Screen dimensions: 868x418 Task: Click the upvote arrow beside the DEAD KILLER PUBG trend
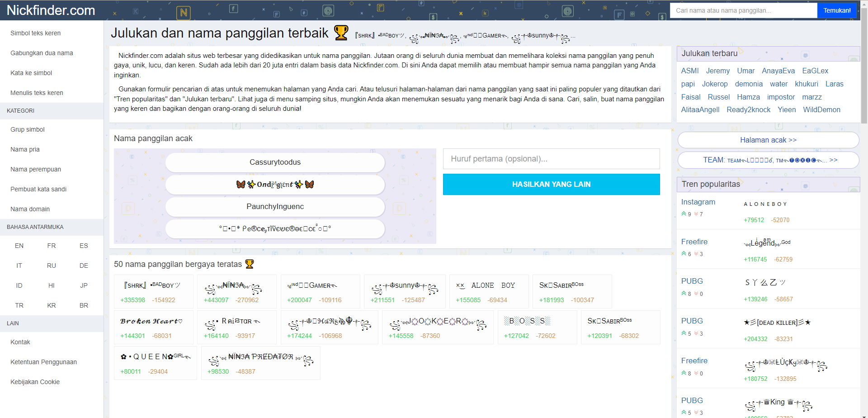(684, 333)
